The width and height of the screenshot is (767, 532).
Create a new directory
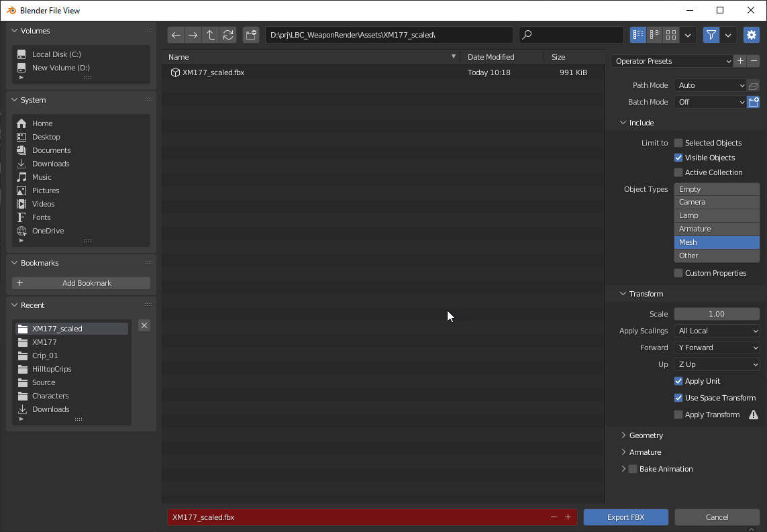tap(250, 35)
